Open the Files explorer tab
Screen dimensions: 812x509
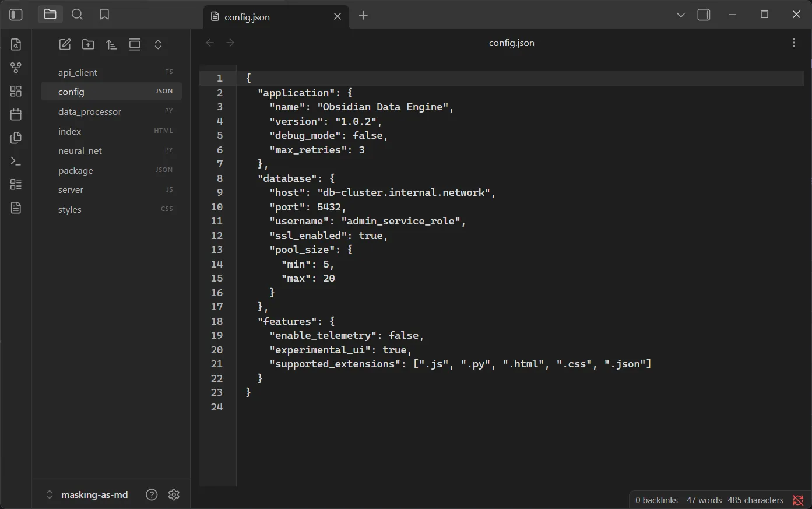pos(50,15)
